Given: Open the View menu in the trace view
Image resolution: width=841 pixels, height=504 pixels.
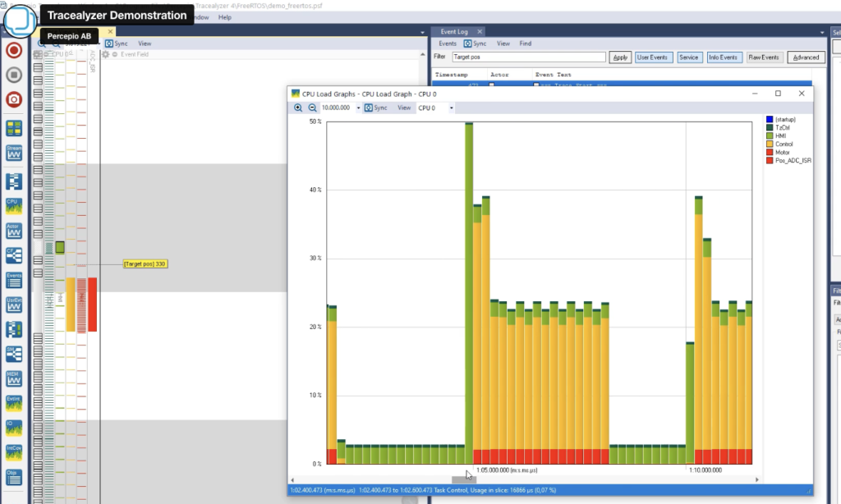Looking at the screenshot, I should pyautogui.click(x=145, y=44).
